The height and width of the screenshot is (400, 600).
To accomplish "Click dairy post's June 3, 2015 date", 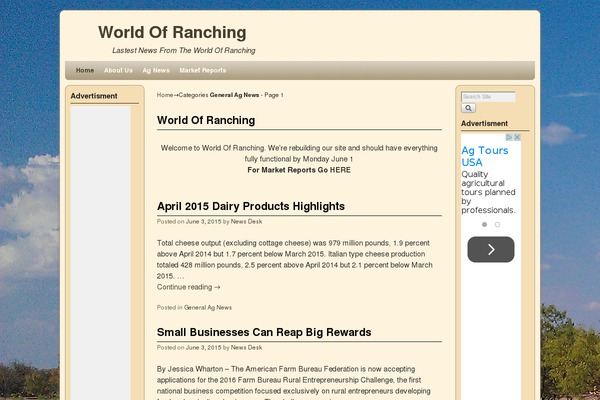I will coord(204,222).
